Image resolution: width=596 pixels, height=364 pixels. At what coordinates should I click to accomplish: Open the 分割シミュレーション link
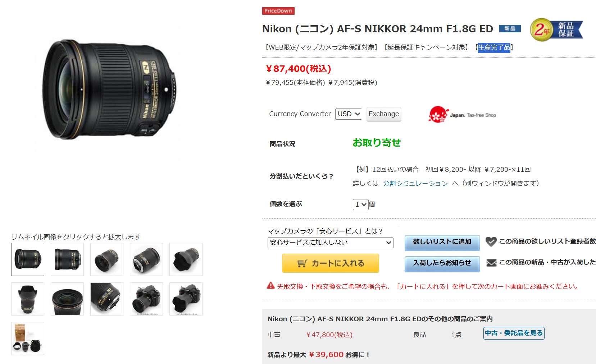point(415,184)
